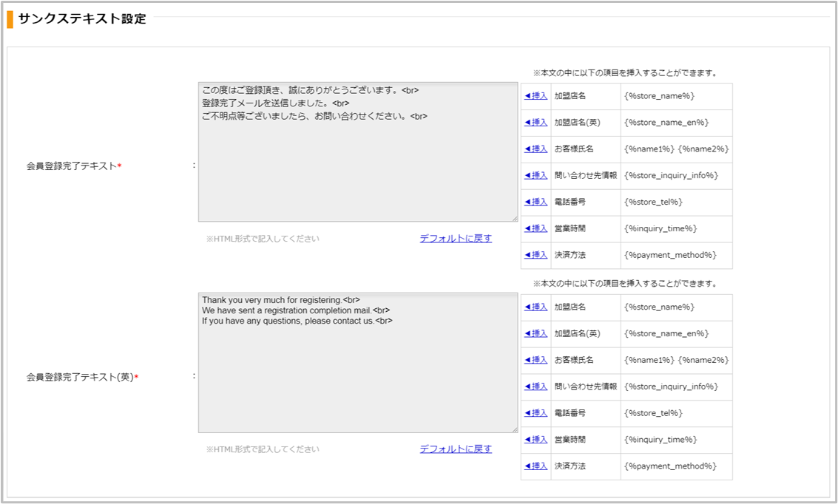Insert 問い合わせ先情報 into the Japanese completion text
Viewport: 838px width, 504px height.
pos(535,176)
